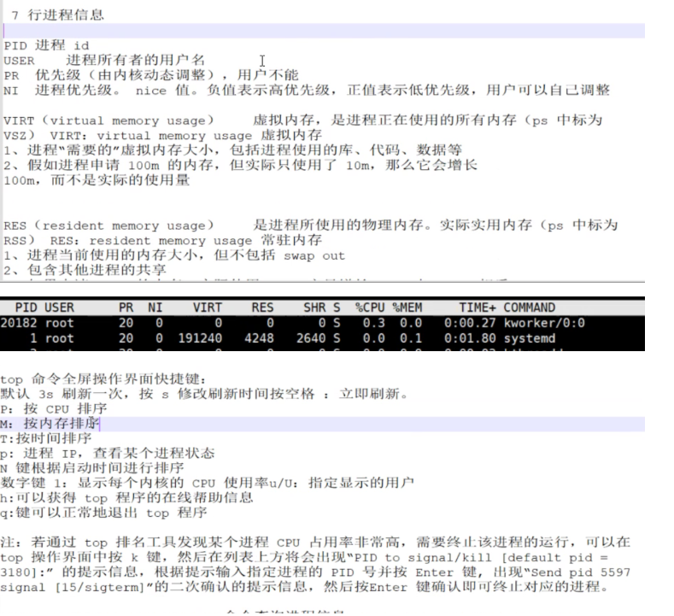This screenshot has width=674, height=616.
Task: Click line '1、进程当前使用的内存大小, 但不包括 swap out'
Action: (174, 255)
